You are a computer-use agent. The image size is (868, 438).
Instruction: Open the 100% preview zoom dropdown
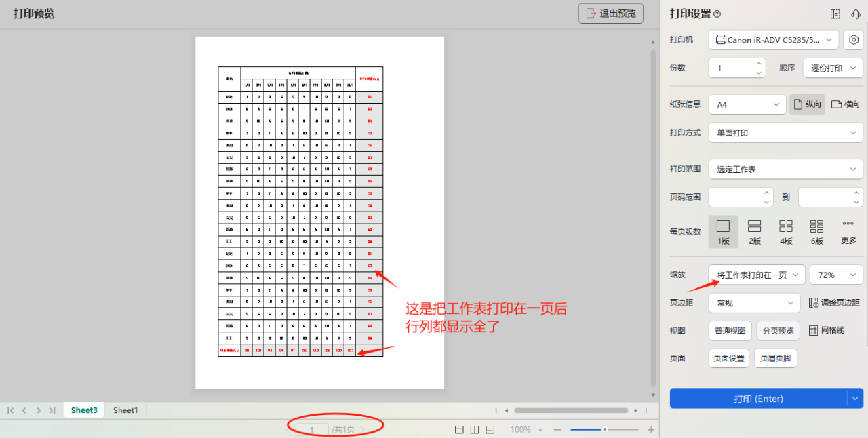click(526, 429)
